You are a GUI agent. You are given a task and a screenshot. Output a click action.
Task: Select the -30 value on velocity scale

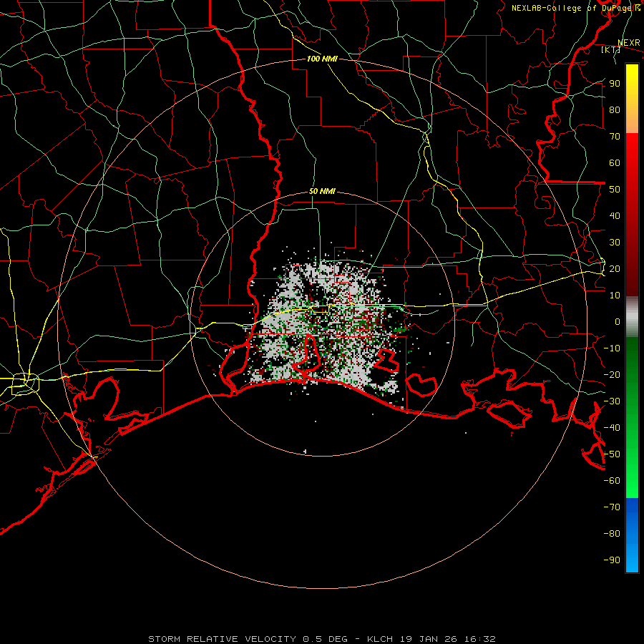coord(612,401)
